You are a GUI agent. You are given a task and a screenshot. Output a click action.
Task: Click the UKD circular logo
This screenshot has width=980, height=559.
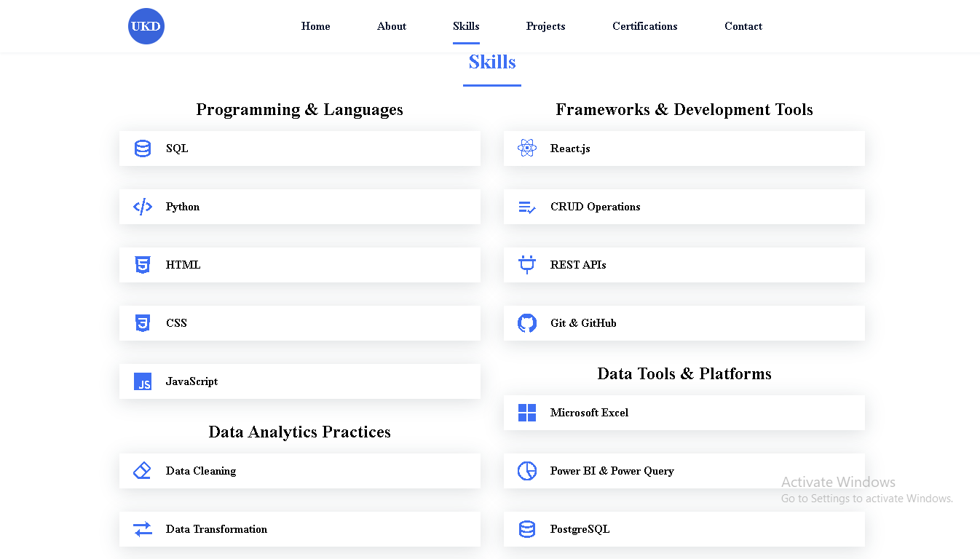pyautogui.click(x=146, y=26)
